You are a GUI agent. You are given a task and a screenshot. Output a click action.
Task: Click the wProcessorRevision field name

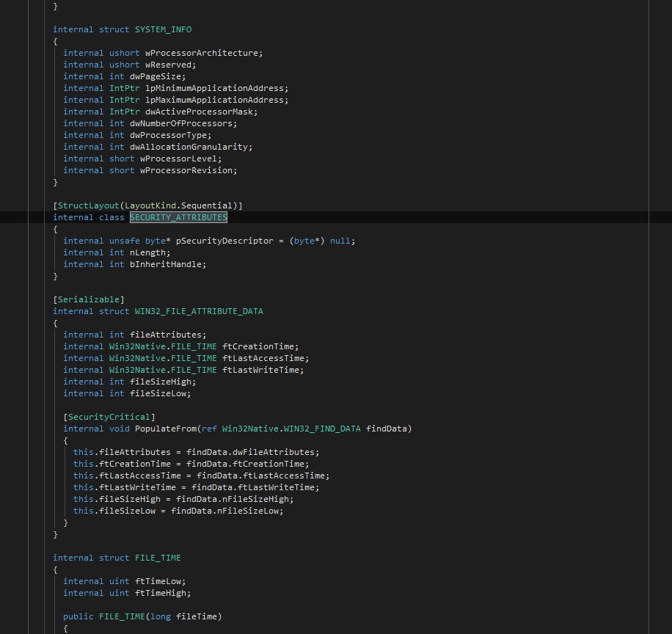click(194, 170)
